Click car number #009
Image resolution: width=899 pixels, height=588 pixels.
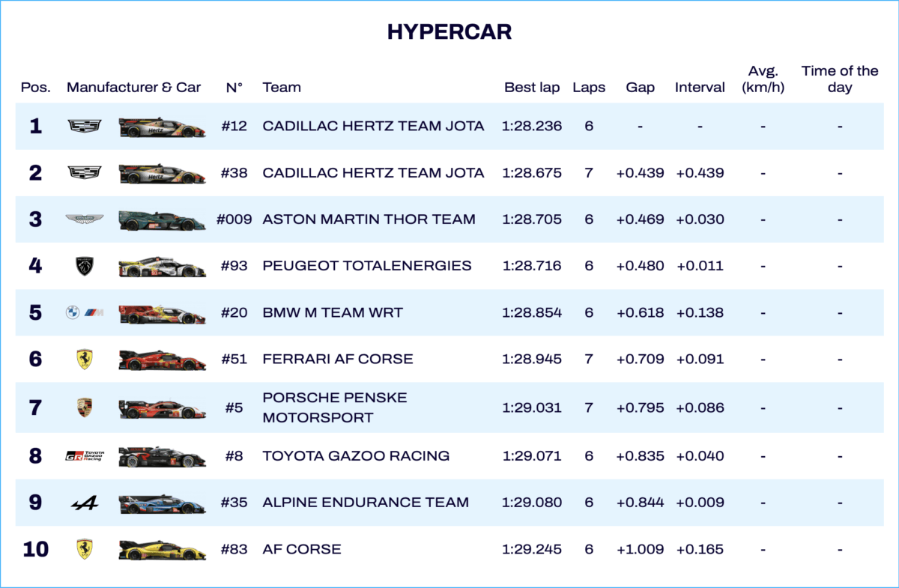coord(234,219)
